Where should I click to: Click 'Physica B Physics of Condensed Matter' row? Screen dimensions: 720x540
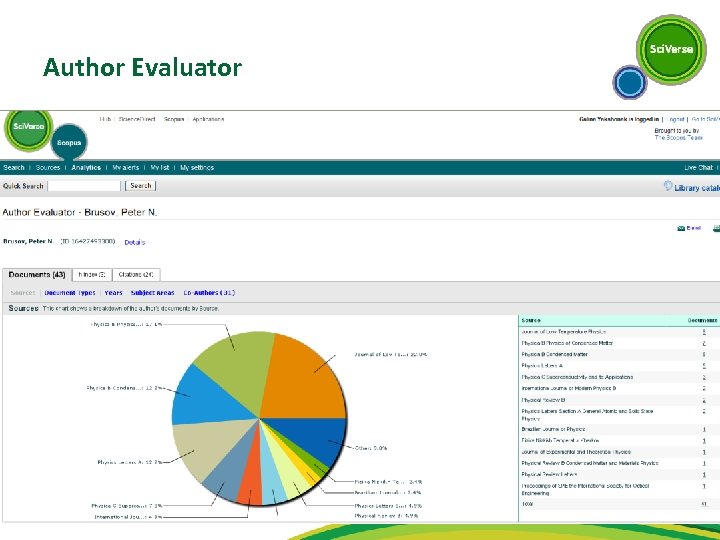click(x=619, y=343)
